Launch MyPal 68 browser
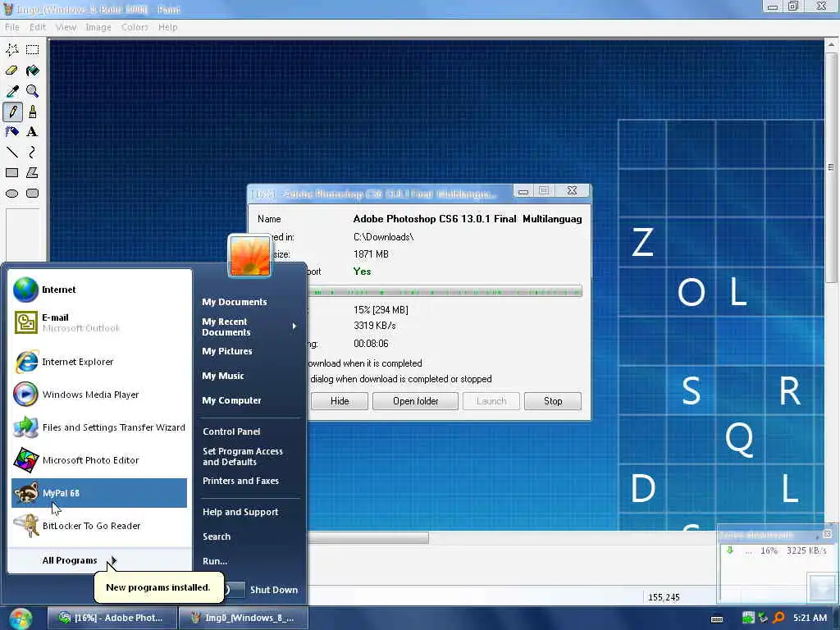This screenshot has width=840, height=630. click(x=99, y=493)
